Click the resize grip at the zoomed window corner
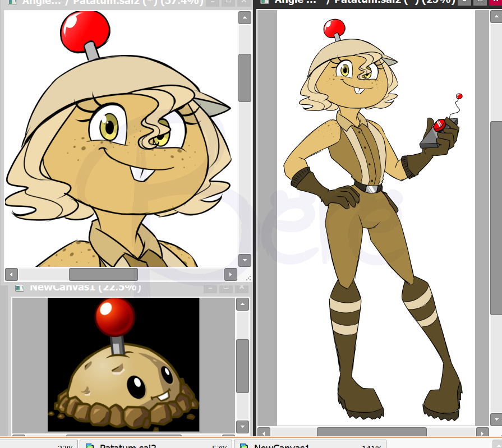The width and height of the screenshot is (502, 448). point(249,278)
